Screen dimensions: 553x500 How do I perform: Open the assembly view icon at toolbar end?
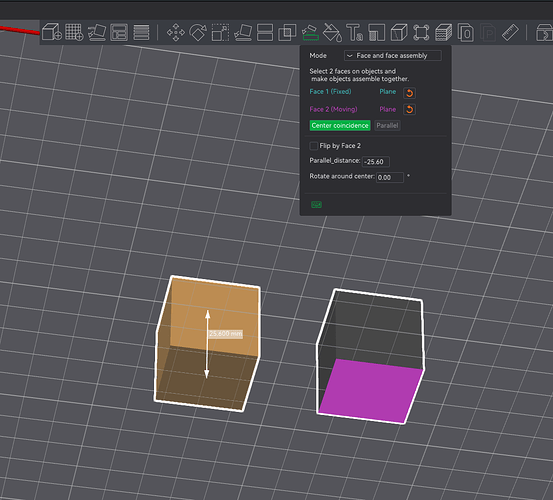click(x=544, y=32)
